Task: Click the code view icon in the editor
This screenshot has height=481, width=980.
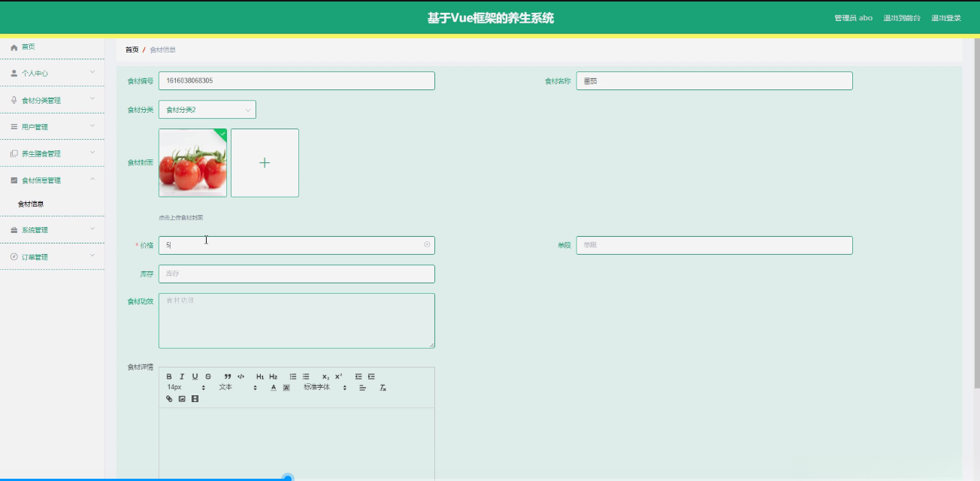Action: tap(242, 377)
